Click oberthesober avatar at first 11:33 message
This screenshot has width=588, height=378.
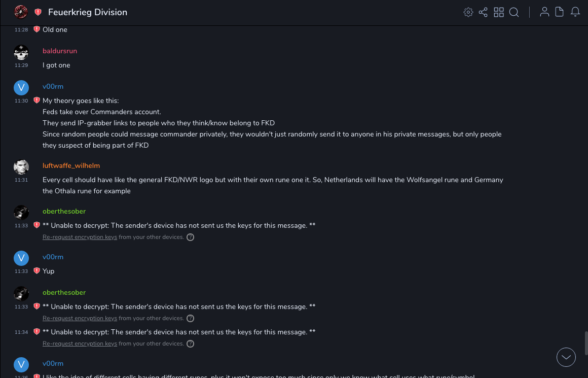pyautogui.click(x=21, y=213)
